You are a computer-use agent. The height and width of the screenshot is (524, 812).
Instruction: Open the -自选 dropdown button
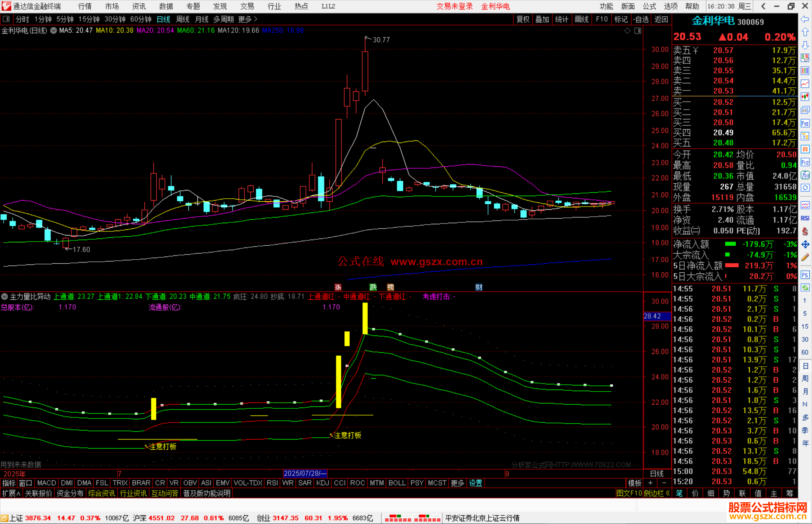(x=641, y=19)
